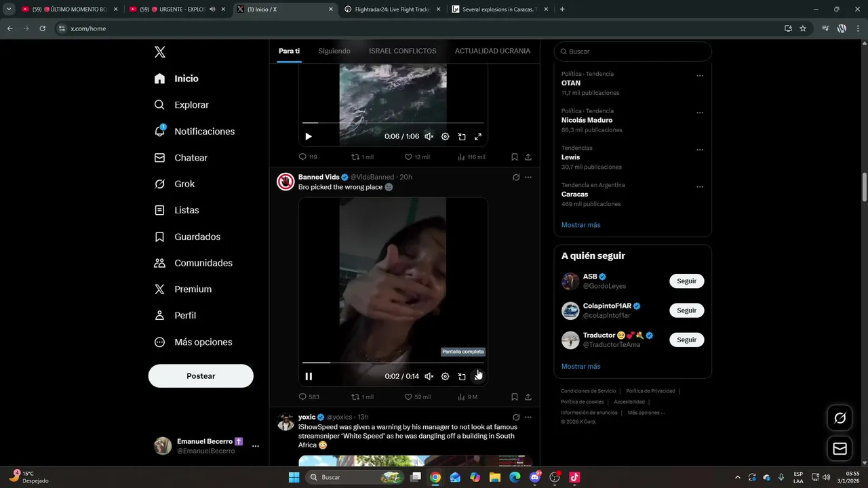The image size is (868, 488).
Task: Open Banned Vids profile avatar
Action: coord(285,182)
